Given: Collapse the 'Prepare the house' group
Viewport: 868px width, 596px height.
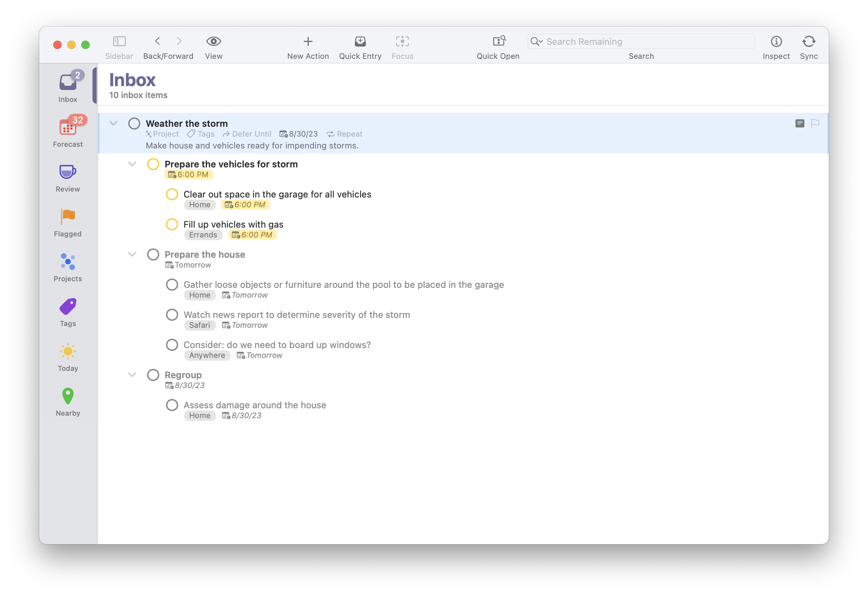Looking at the screenshot, I should (x=132, y=254).
